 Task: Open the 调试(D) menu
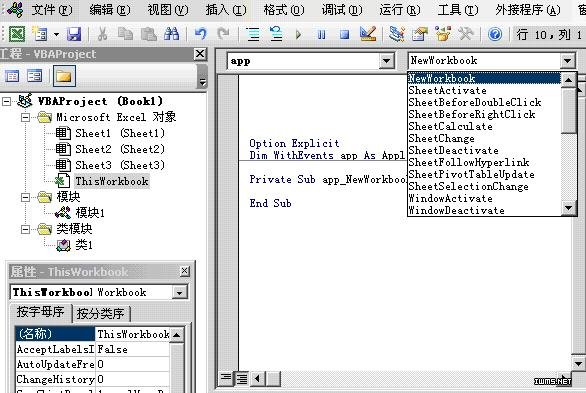(x=342, y=10)
